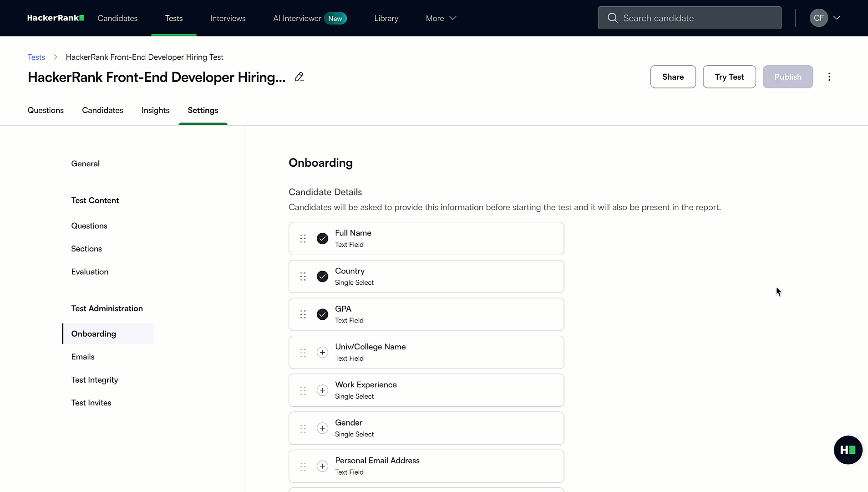Add the Work Experience field via plus icon
The width and height of the screenshot is (868, 492).
(x=322, y=390)
